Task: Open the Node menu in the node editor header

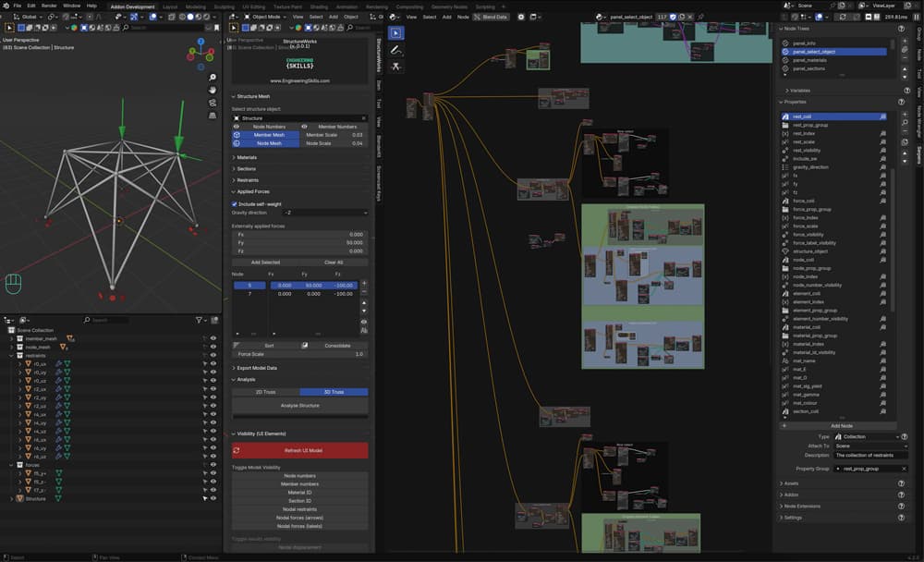Action: tap(464, 17)
